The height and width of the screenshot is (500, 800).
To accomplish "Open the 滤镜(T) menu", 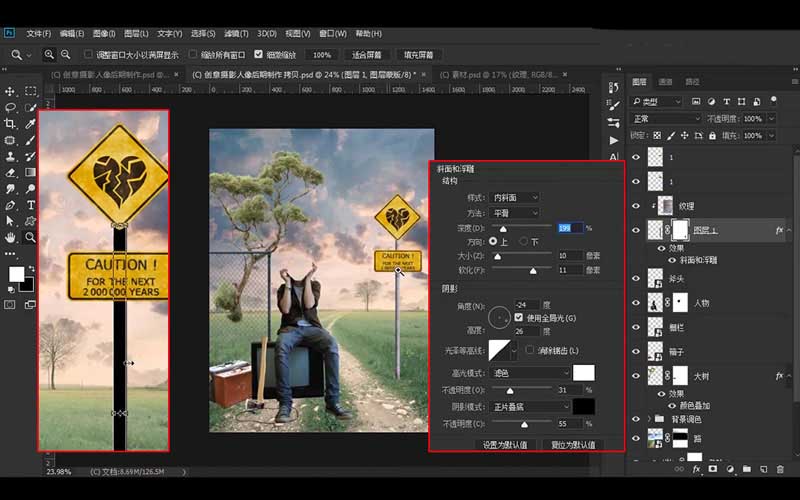I will (x=236, y=34).
